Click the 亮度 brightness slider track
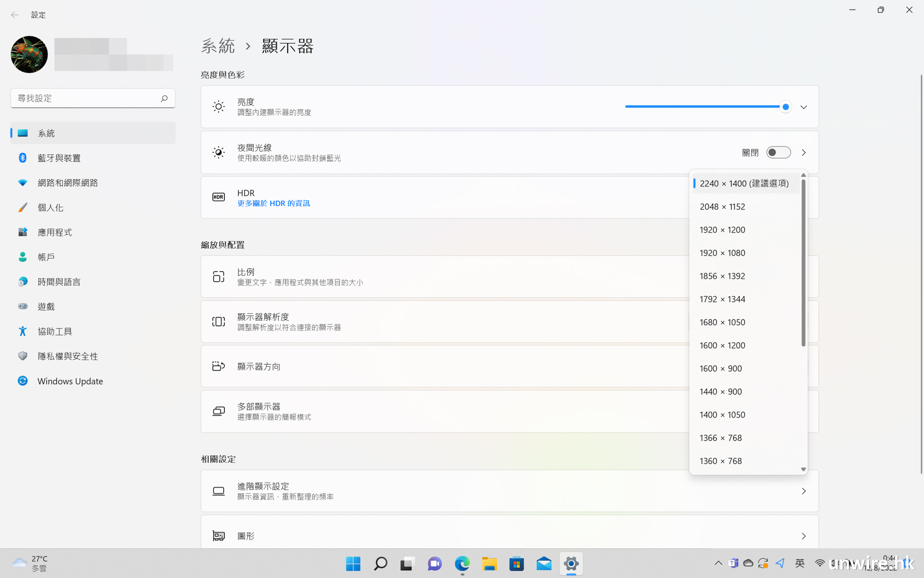 (703, 106)
